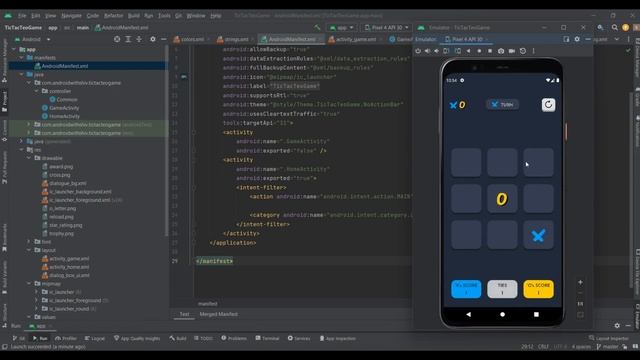
Task: Tap the phone's home navigation button
Action: click(502, 314)
